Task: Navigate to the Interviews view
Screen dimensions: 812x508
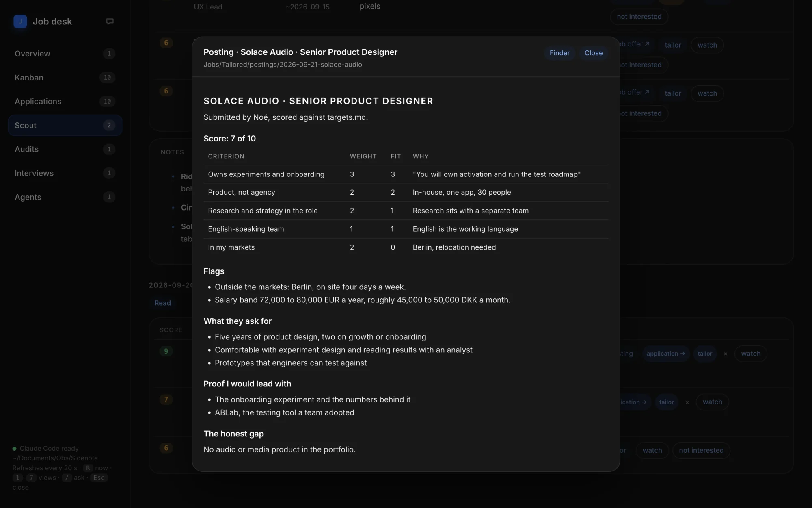Action: (x=65, y=173)
